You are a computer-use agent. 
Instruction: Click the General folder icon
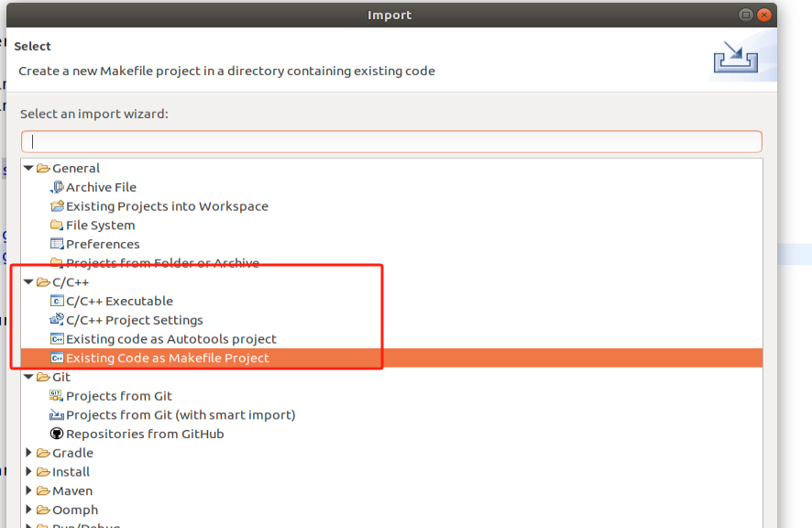(x=43, y=169)
